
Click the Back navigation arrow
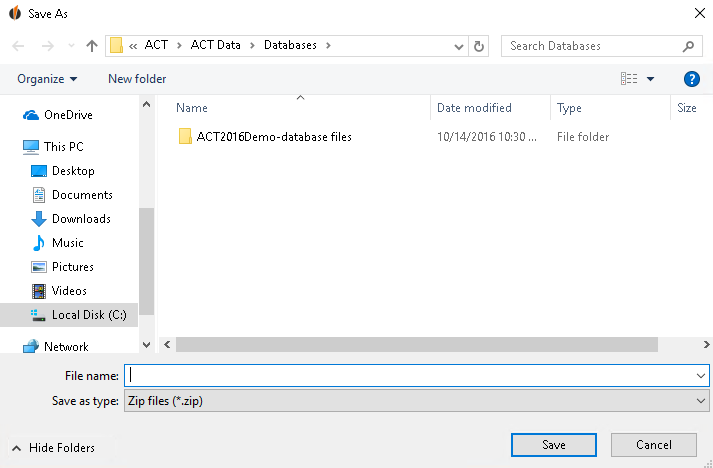(18, 46)
